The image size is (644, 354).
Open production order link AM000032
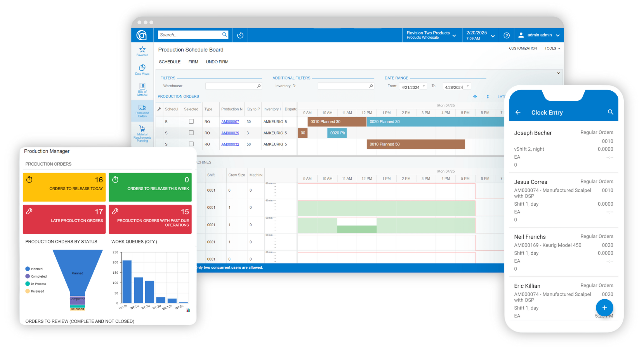coord(230,144)
